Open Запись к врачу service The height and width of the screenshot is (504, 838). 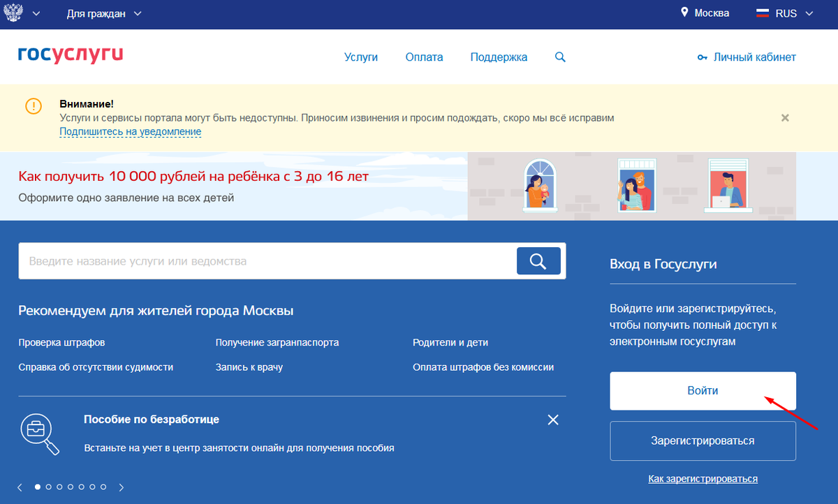point(249,367)
